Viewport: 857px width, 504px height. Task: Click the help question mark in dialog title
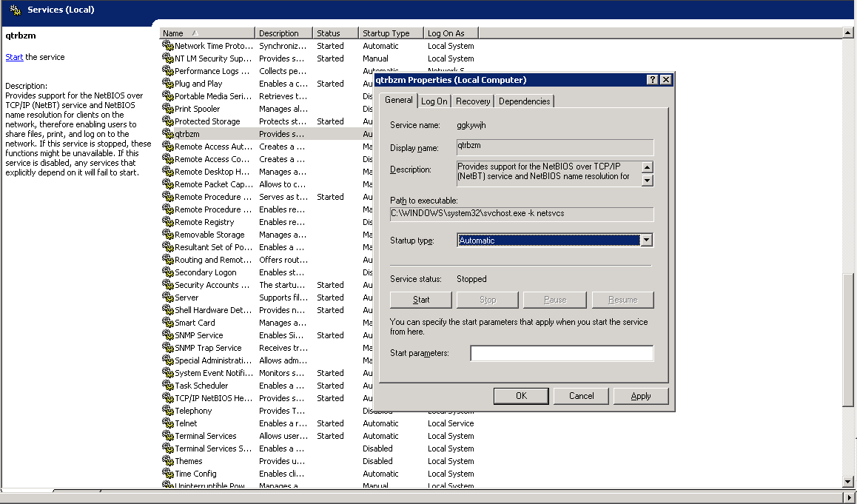(652, 80)
